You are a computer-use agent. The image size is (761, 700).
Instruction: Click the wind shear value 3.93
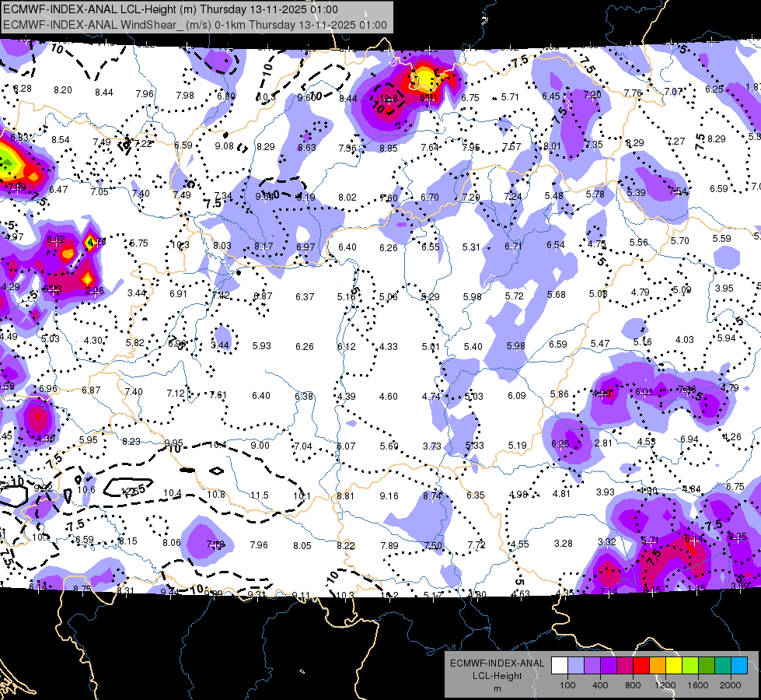point(606,492)
